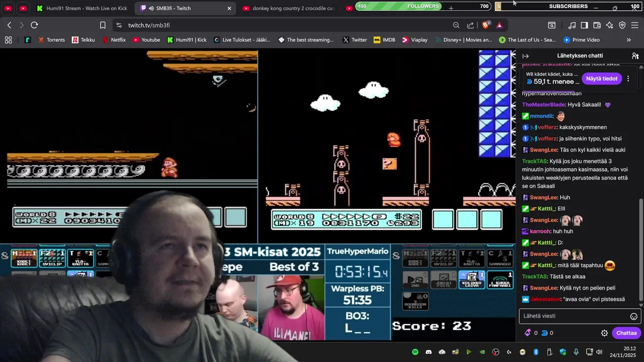Click the Chattaa send button
Screen dimensions: 644x362
[626, 333]
